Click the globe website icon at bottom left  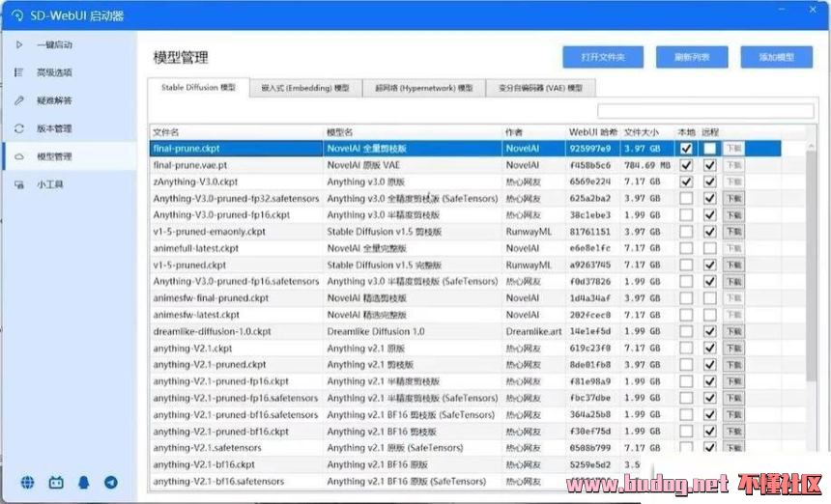(x=28, y=483)
